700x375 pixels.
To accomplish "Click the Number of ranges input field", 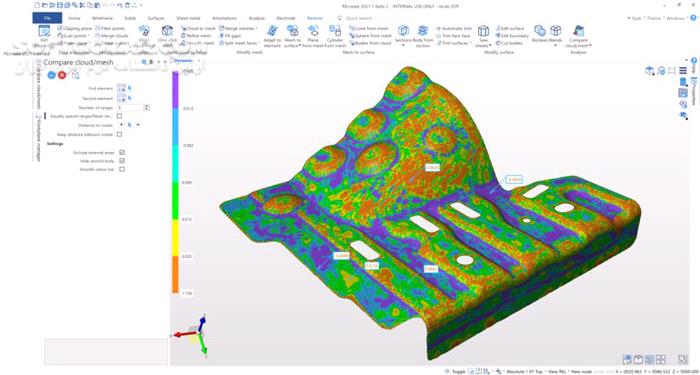I will click(130, 108).
